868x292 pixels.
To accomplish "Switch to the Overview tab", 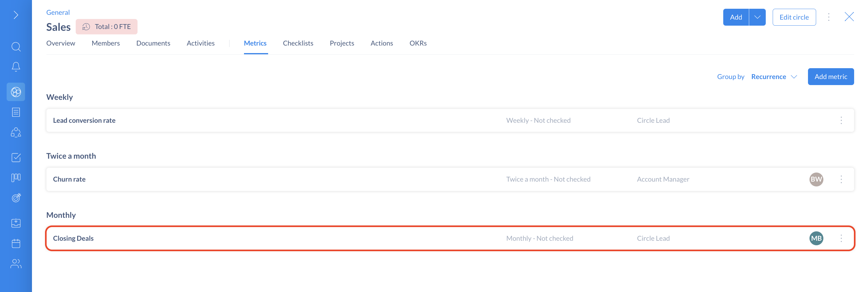I will [x=61, y=43].
